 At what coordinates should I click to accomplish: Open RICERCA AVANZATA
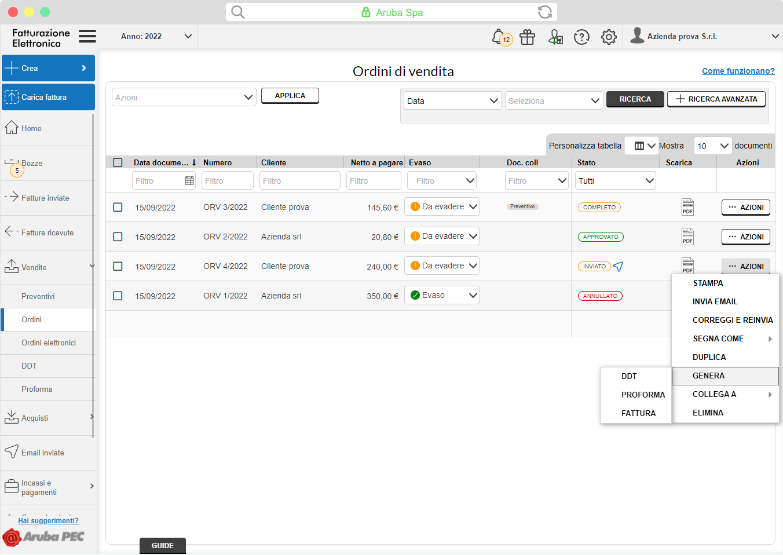click(x=716, y=99)
